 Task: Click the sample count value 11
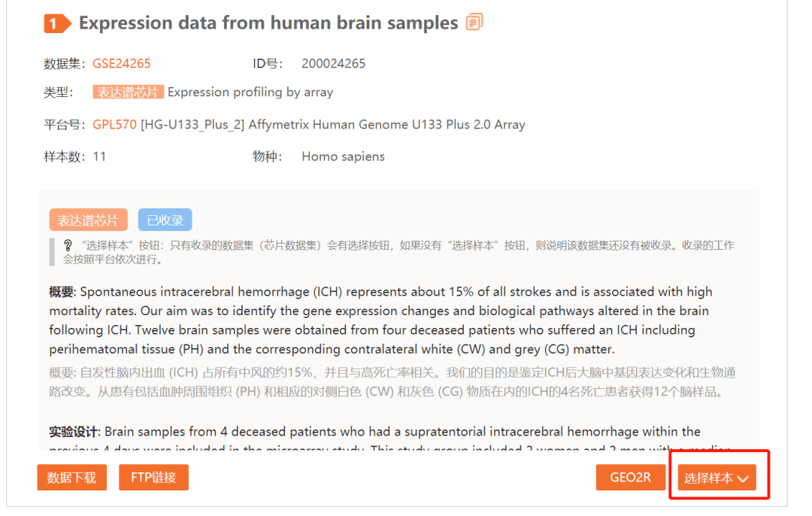coord(99,156)
